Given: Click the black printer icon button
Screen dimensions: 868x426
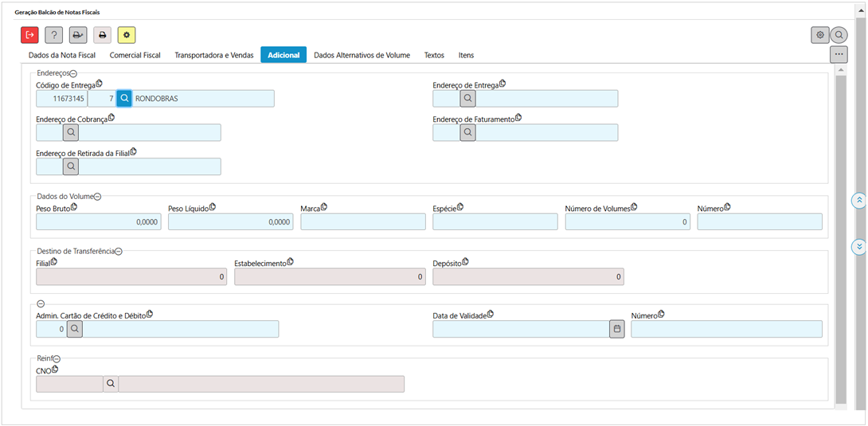Looking at the screenshot, I should pyautogui.click(x=102, y=35).
